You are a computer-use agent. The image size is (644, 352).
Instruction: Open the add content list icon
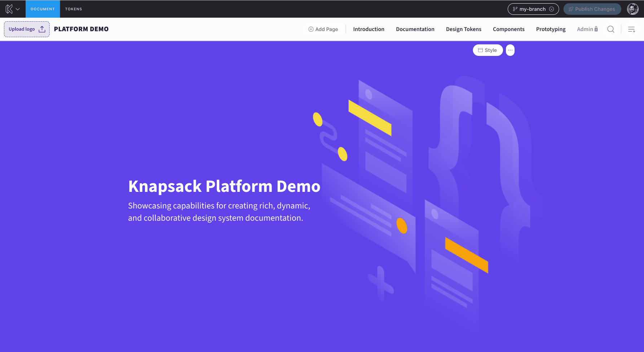631,29
